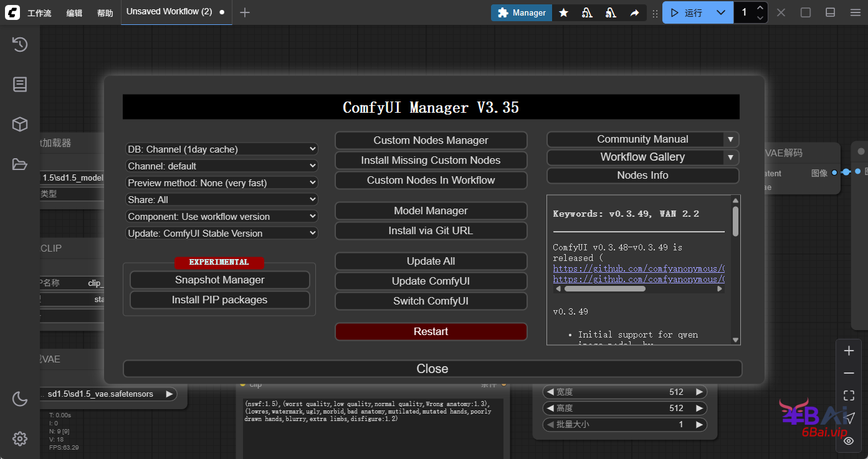
Task: Click the red Restart button
Action: coord(431,332)
